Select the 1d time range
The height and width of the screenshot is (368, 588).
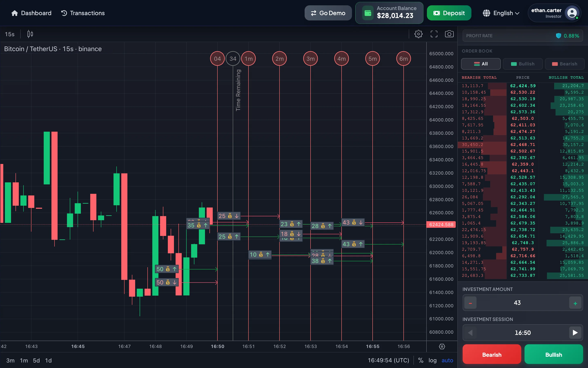coord(48,360)
